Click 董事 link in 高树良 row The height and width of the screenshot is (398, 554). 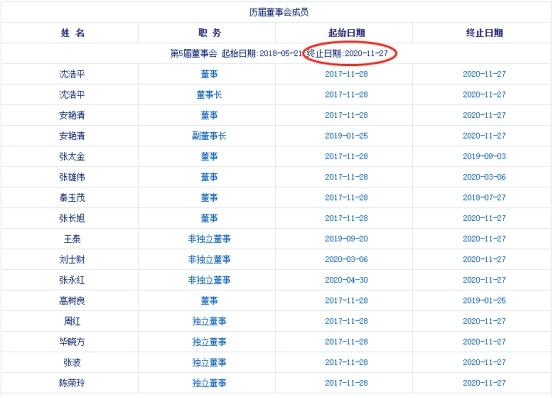coord(209,300)
